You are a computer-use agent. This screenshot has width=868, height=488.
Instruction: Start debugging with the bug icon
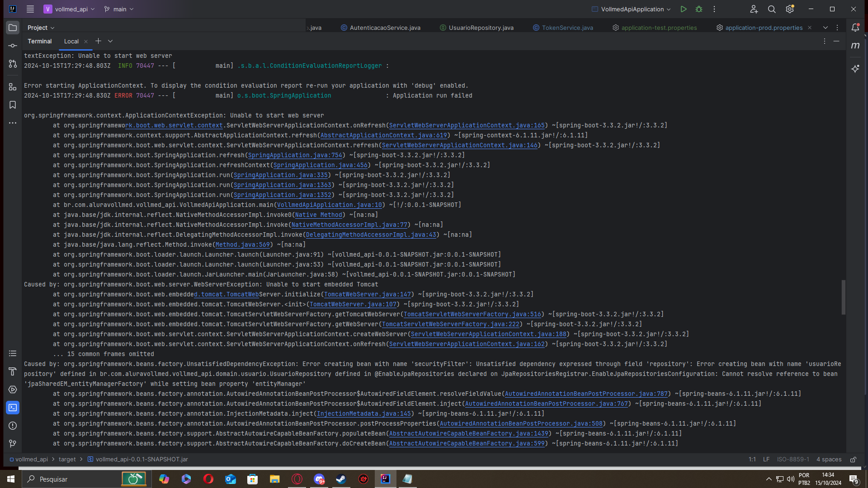[x=699, y=9]
